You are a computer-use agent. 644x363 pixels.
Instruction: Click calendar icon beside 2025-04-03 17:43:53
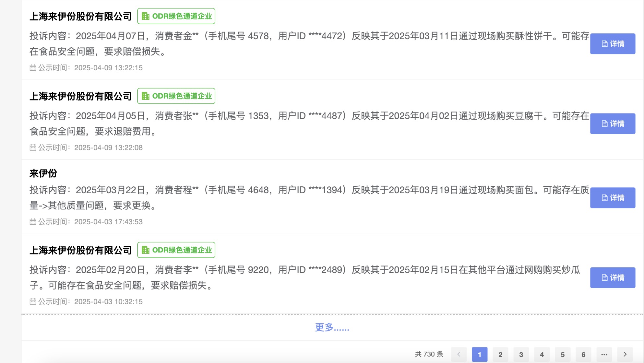coord(33,222)
